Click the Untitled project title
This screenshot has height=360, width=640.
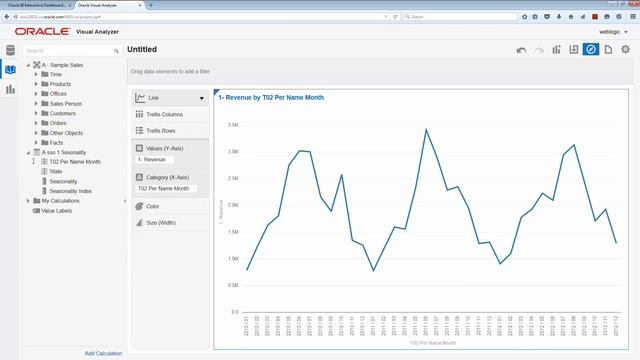[x=142, y=49]
